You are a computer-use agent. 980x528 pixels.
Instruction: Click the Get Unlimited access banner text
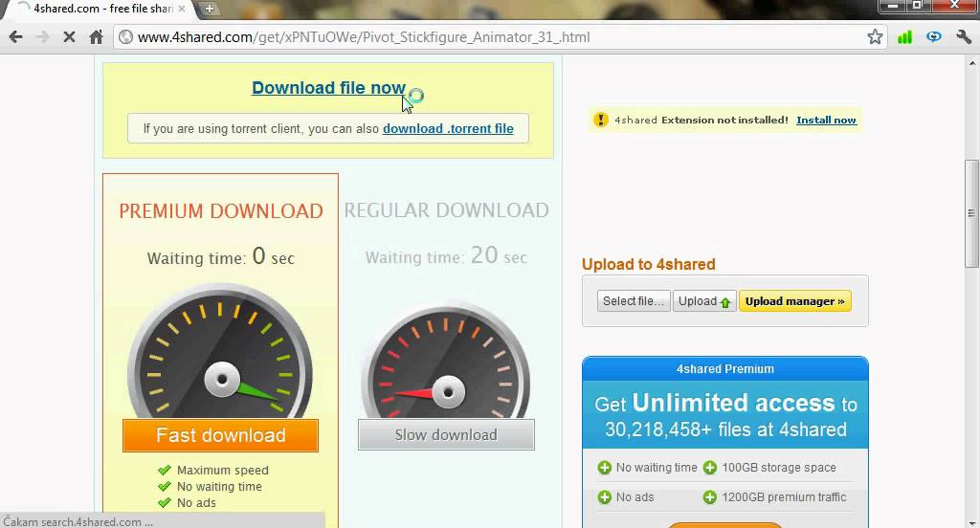pos(725,416)
